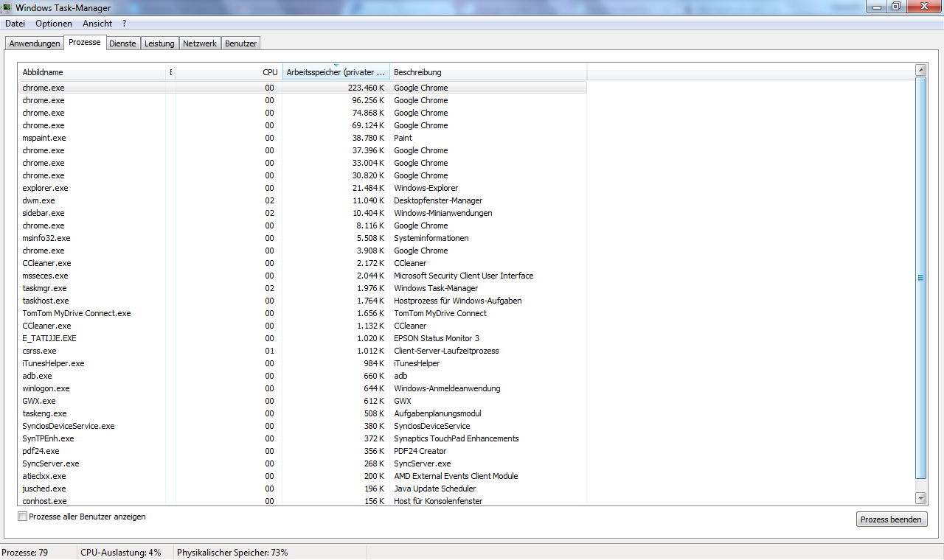Select the taskeng.exe process

(x=302, y=413)
